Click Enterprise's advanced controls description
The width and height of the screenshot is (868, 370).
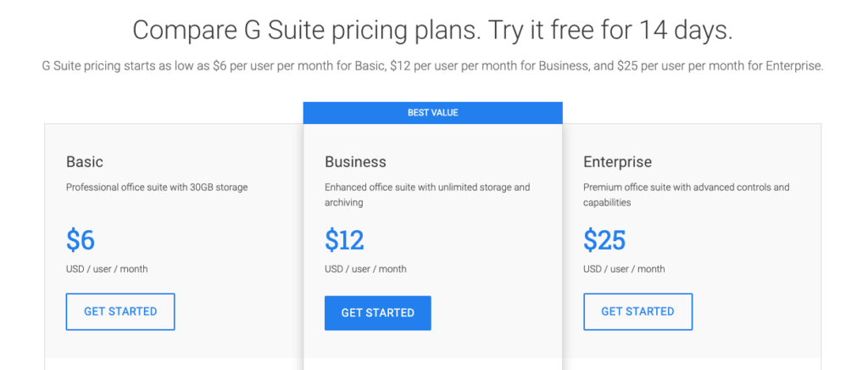[687, 195]
